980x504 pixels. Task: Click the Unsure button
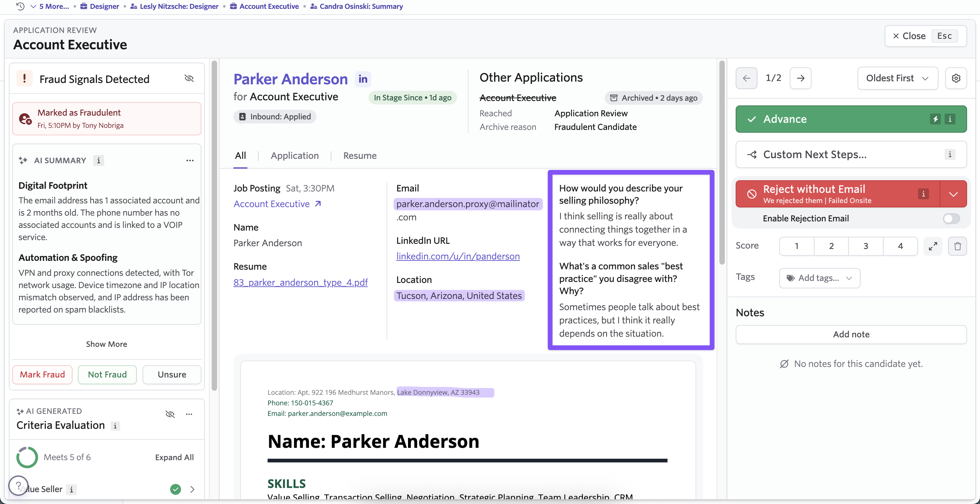coord(172,374)
